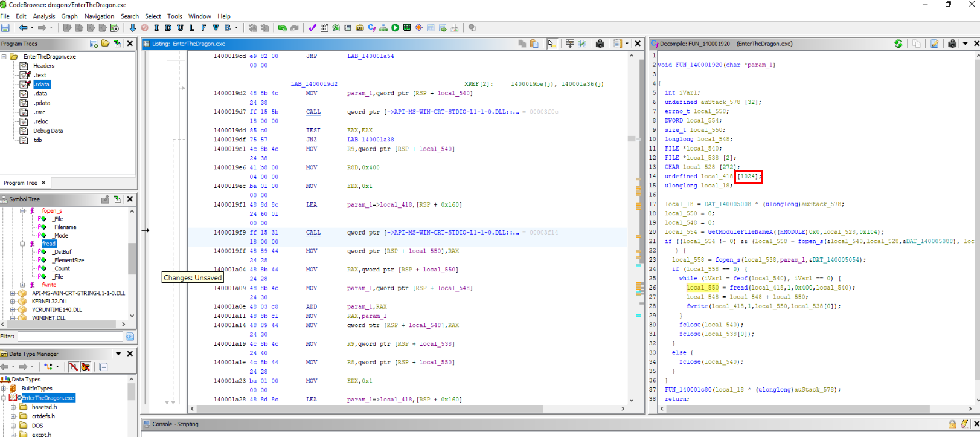
Task: Click the Decompile horizontal scrollbar
Action: click(x=815, y=409)
